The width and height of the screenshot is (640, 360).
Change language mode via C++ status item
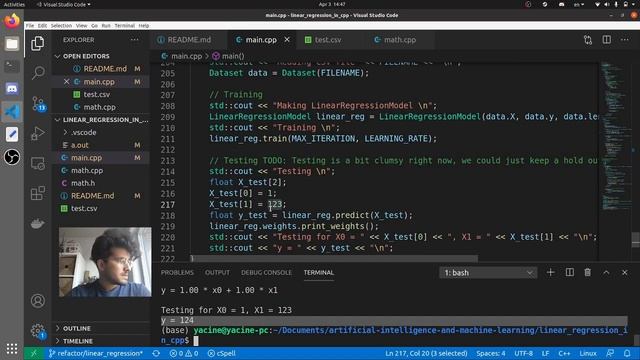point(564,353)
